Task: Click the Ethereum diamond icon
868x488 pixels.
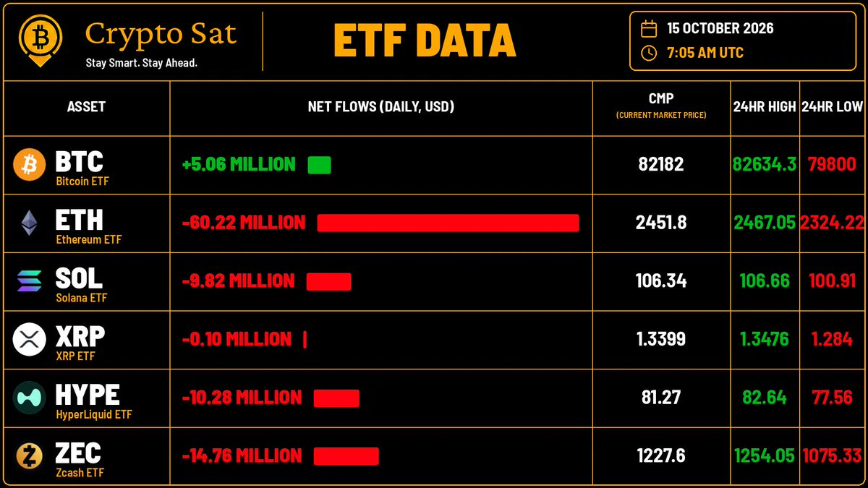Action: point(30,223)
